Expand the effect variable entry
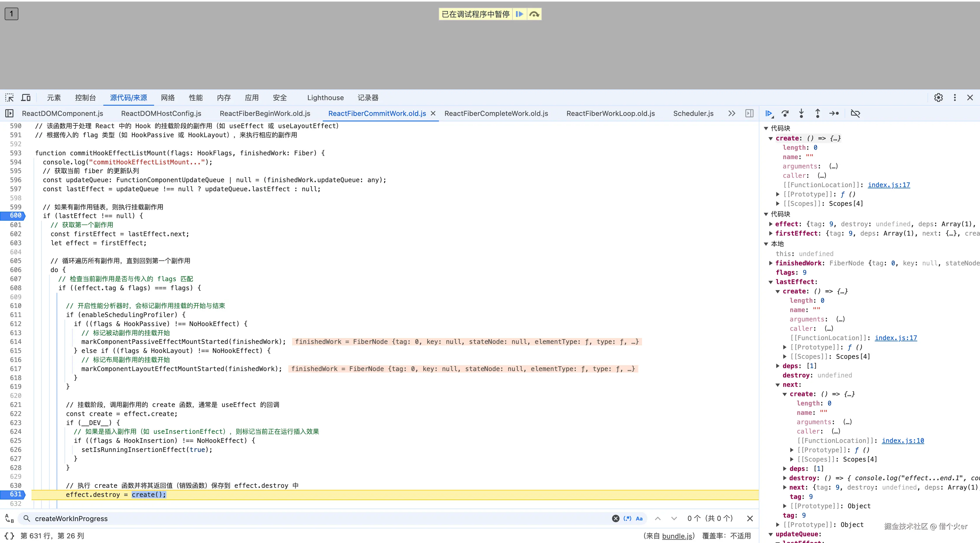The height and width of the screenshot is (543, 980). (x=771, y=224)
